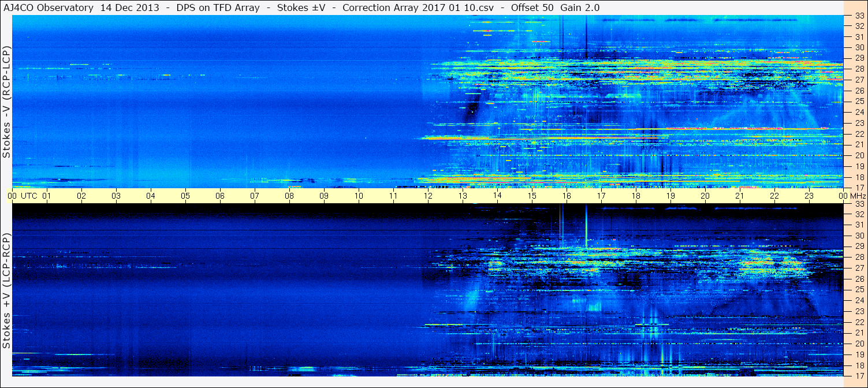The width and height of the screenshot is (868, 388).
Task: Click the 22 MHz tick of the Stokes +V panel
Action: click(859, 322)
